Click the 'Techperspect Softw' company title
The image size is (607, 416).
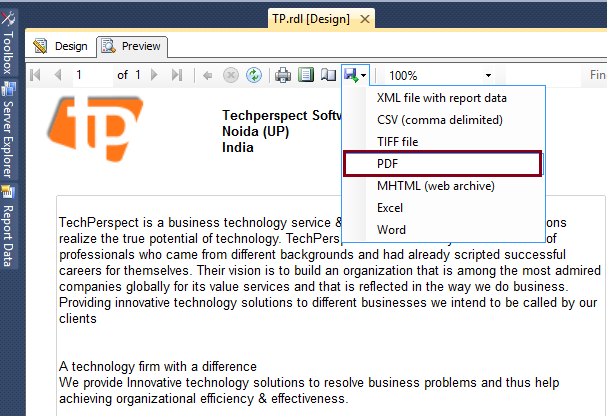(x=281, y=115)
